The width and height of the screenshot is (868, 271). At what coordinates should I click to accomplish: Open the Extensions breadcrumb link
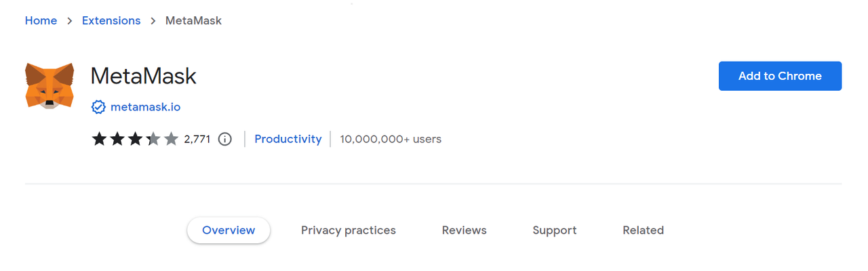click(111, 20)
